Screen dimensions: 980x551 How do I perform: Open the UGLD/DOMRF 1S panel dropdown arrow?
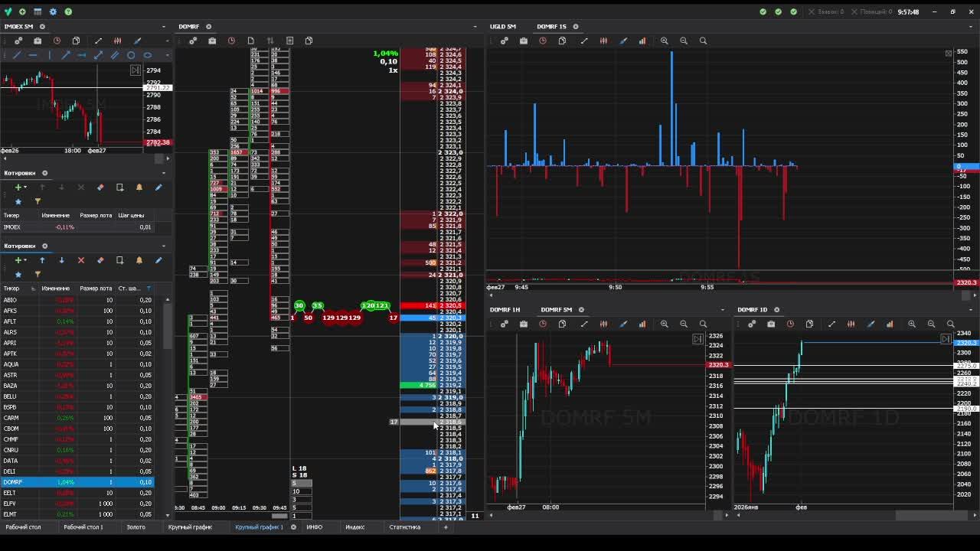(x=971, y=27)
